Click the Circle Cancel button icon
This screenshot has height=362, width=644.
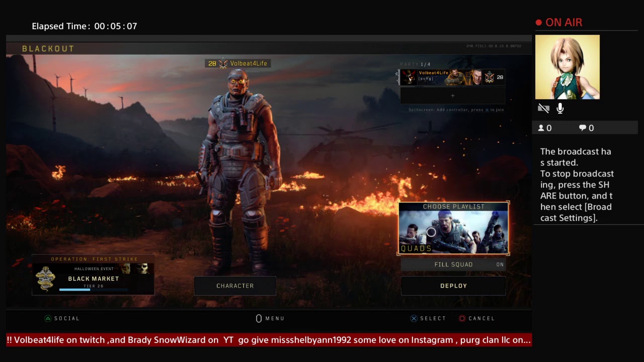pos(462,318)
